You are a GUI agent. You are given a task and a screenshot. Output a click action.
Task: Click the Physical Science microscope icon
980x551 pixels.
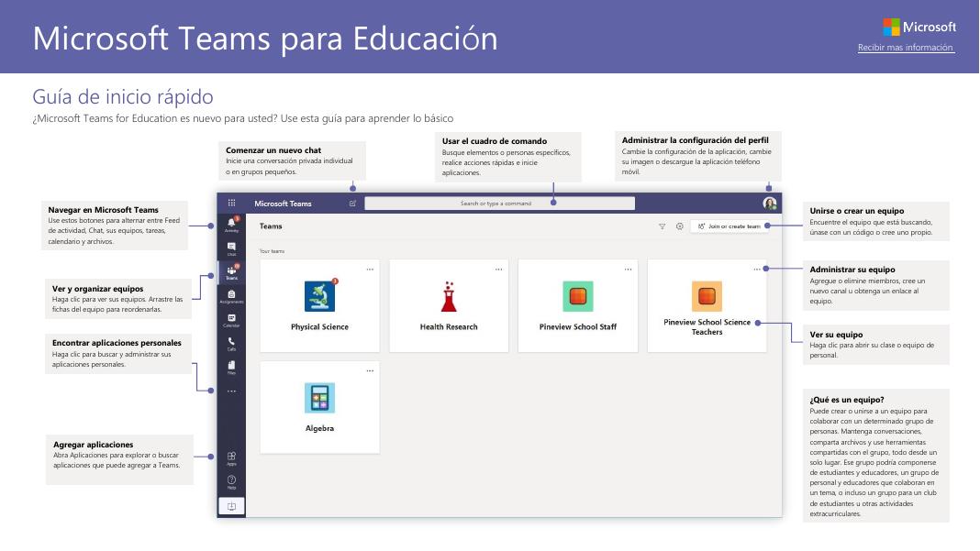point(320,296)
